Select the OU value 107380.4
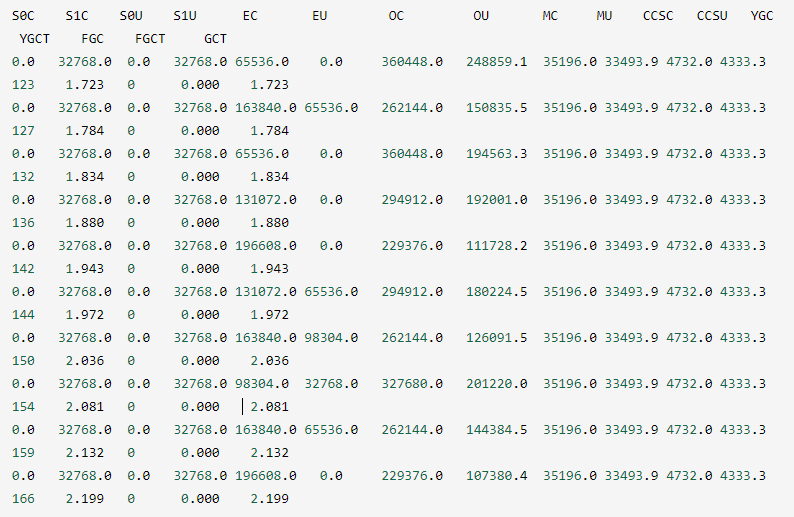This screenshot has width=794, height=517. 497,476
